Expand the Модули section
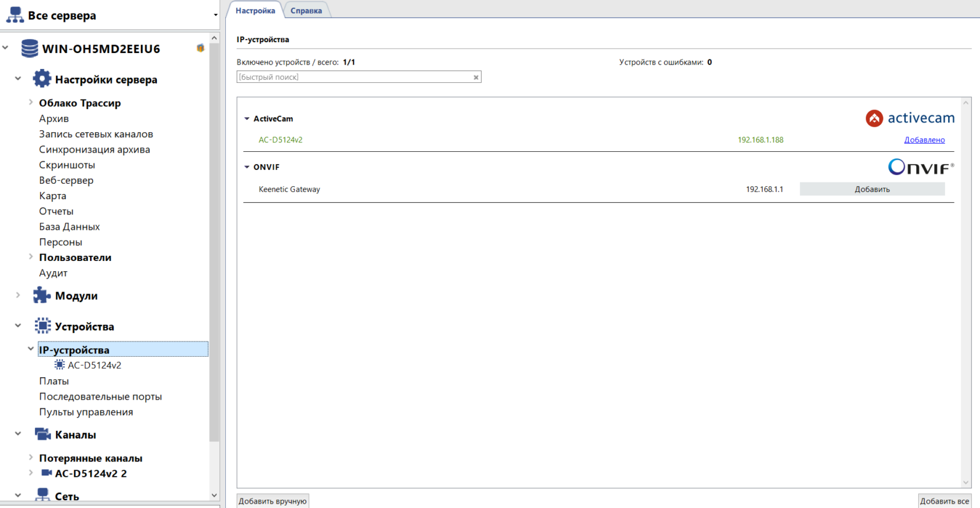Image resolution: width=980 pixels, height=508 pixels. tap(18, 295)
